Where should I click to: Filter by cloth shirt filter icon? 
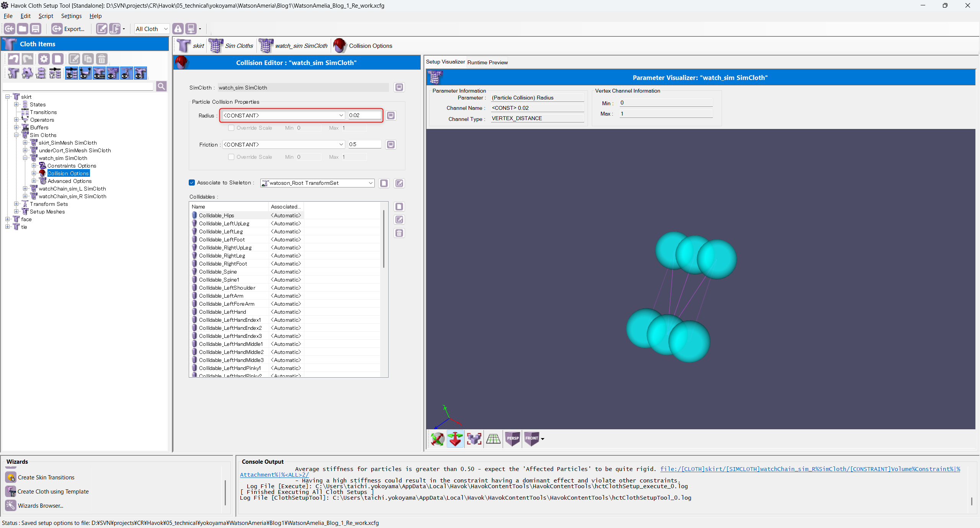(13, 73)
